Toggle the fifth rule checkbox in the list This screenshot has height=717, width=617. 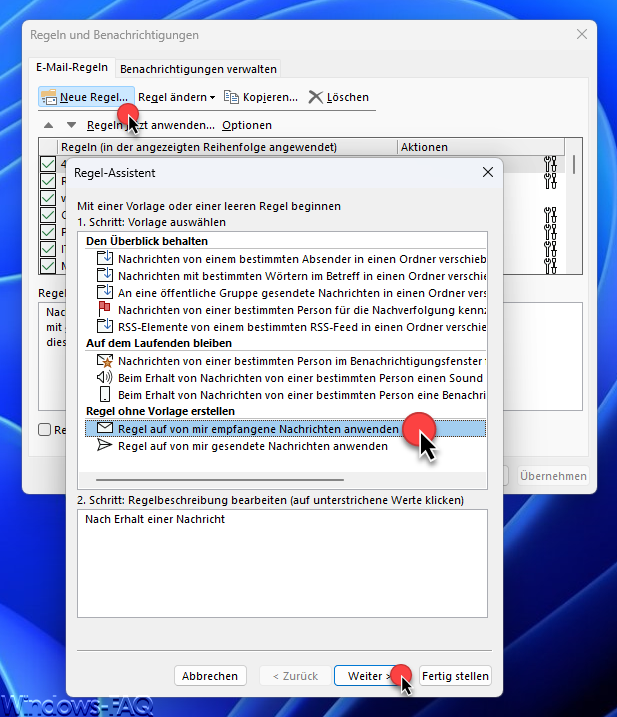(48, 231)
